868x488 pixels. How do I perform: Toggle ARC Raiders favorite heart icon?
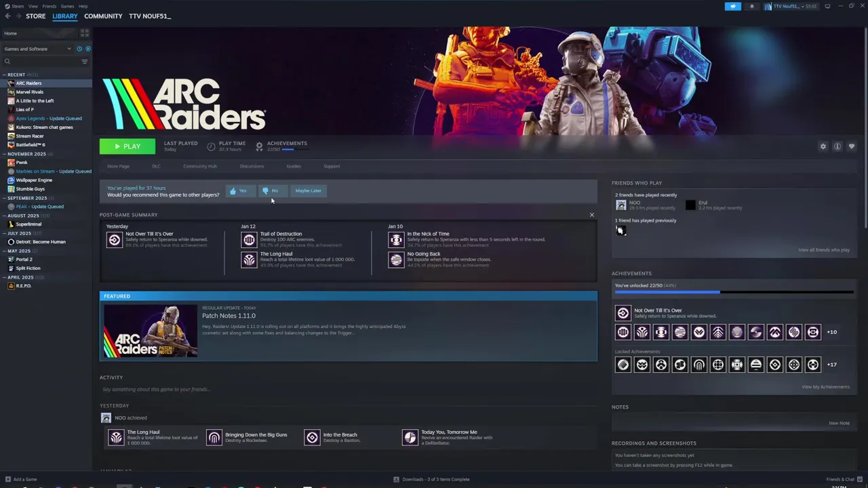point(852,146)
